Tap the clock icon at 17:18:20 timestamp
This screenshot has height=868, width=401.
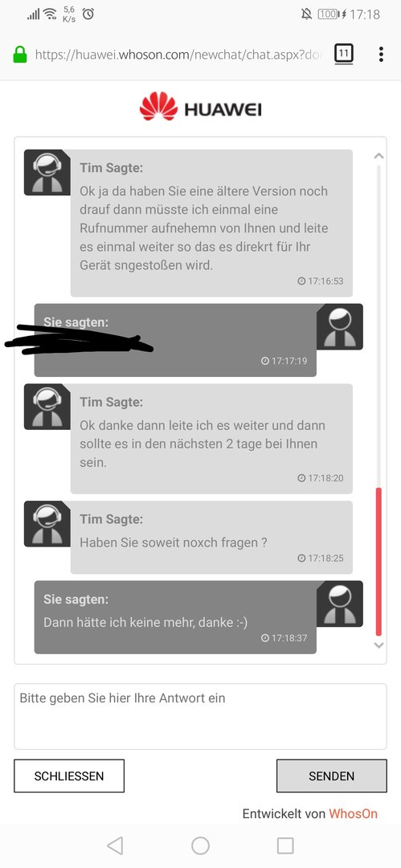(301, 477)
